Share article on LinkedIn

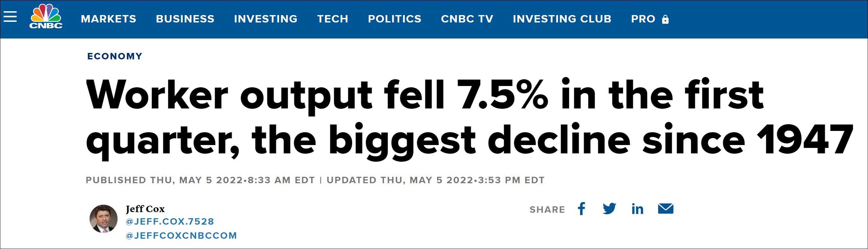pyautogui.click(x=637, y=209)
